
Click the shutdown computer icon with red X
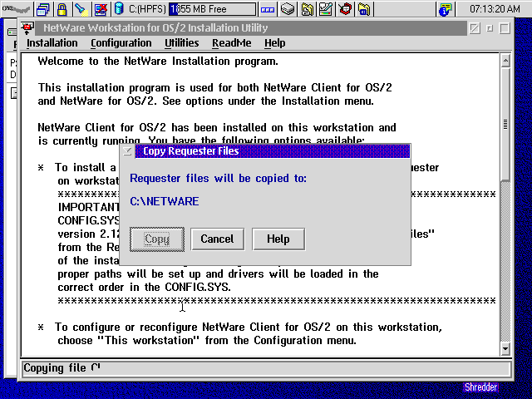101,9
